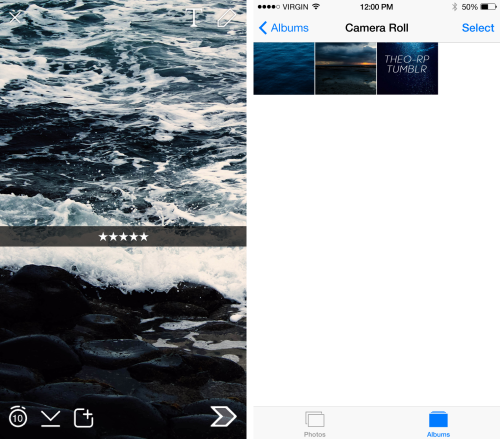The width and height of the screenshot is (500, 439).
Task: Open the blue ocean water photo
Action: point(284,68)
